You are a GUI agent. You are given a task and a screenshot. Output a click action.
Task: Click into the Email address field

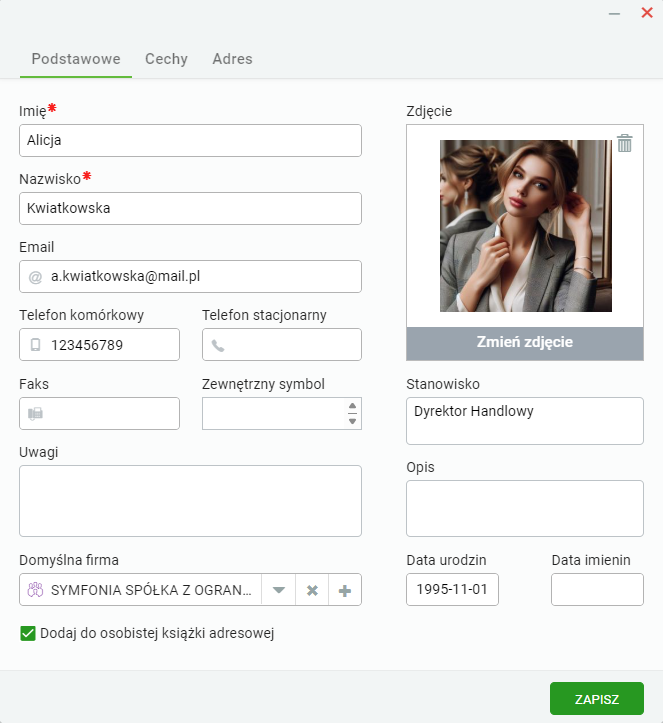tap(190, 277)
